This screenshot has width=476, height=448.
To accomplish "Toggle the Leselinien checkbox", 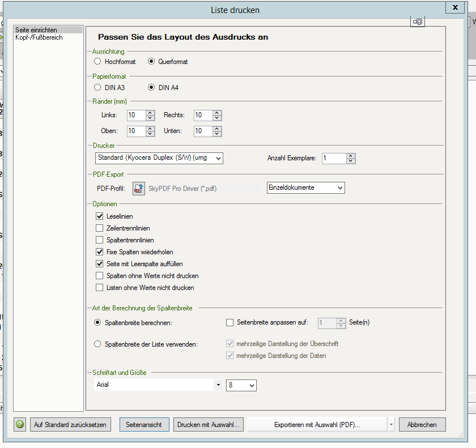I will 99,216.
